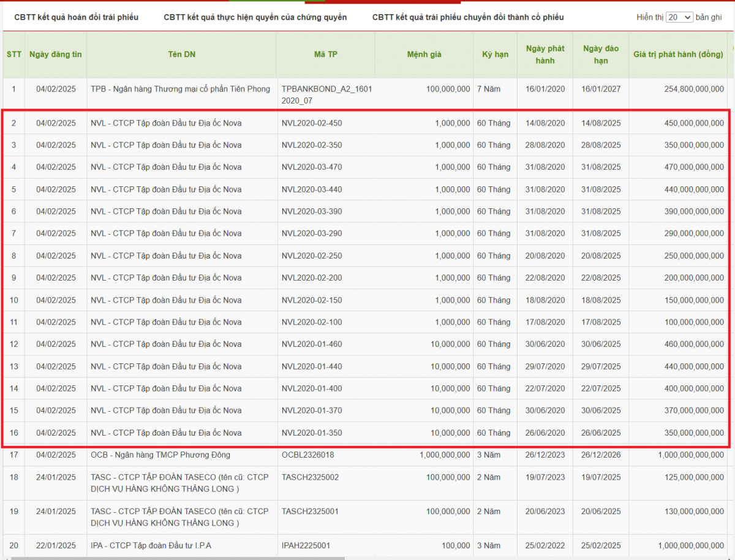Click bond code NVL2020-01-350 in row 16
Image resolution: width=735 pixels, height=560 pixels.
(x=312, y=433)
